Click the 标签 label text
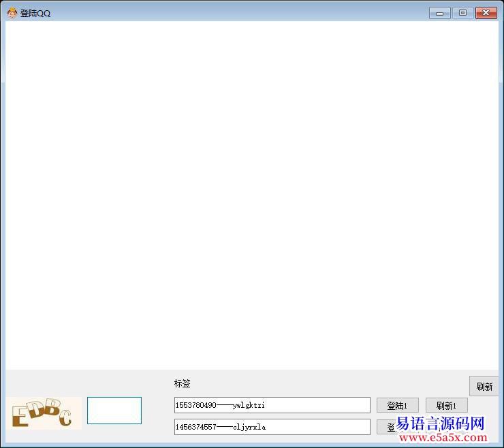 point(183,384)
